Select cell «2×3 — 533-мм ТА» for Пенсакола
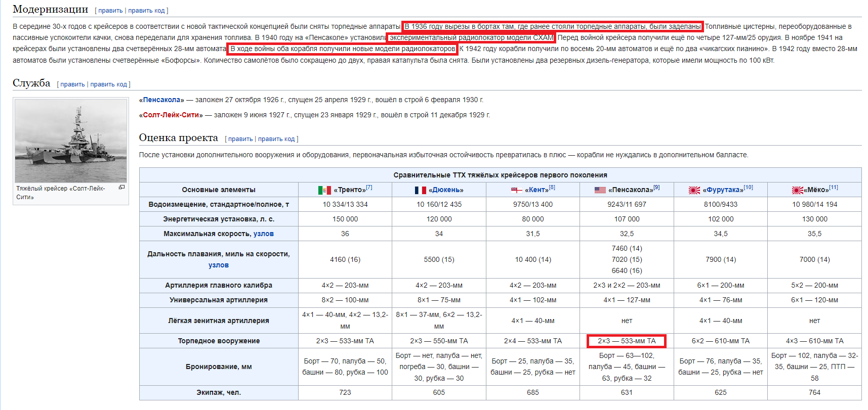 click(x=627, y=341)
